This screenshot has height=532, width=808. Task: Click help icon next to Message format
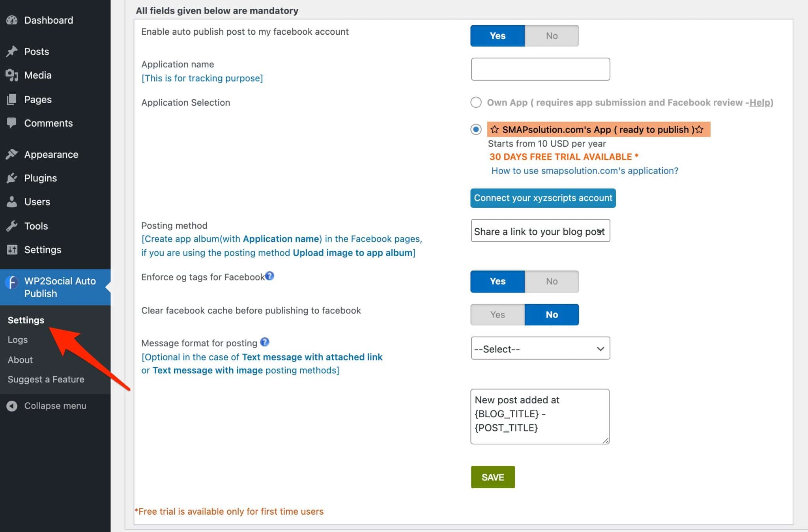[265, 342]
